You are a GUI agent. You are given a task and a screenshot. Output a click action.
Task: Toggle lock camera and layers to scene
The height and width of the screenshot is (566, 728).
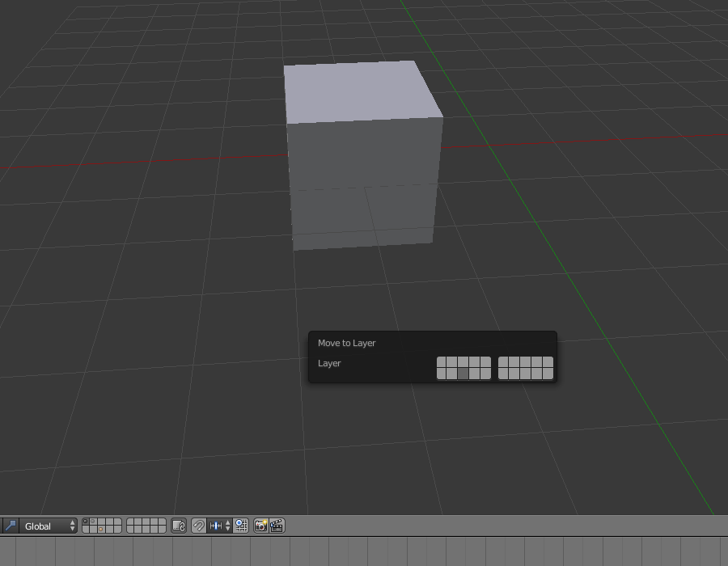(x=179, y=526)
